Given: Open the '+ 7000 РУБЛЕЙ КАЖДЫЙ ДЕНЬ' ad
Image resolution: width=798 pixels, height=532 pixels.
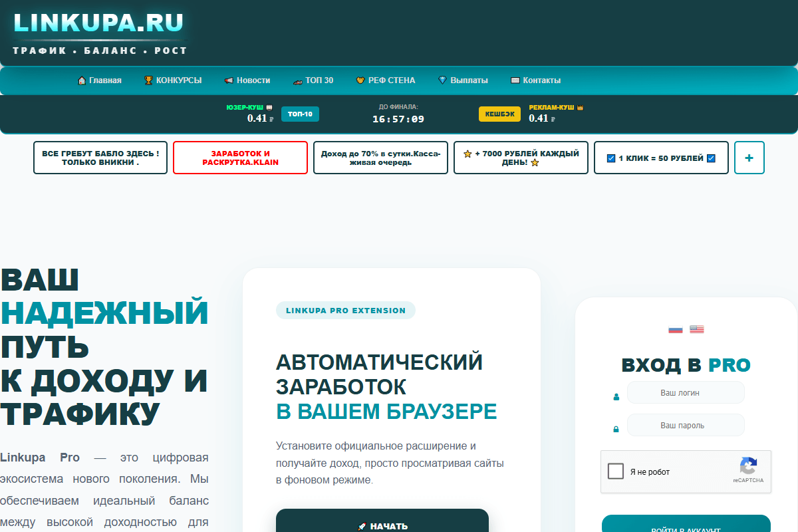Looking at the screenshot, I should tap(521, 158).
